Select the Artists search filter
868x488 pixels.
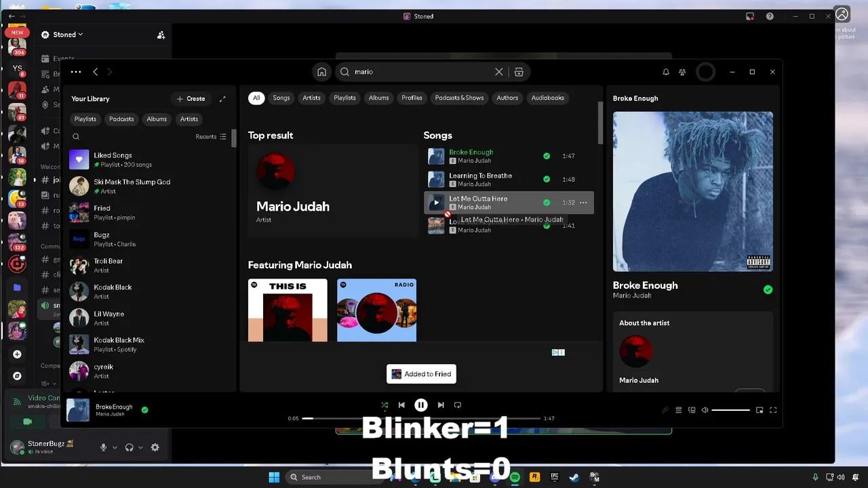(x=312, y=98)
